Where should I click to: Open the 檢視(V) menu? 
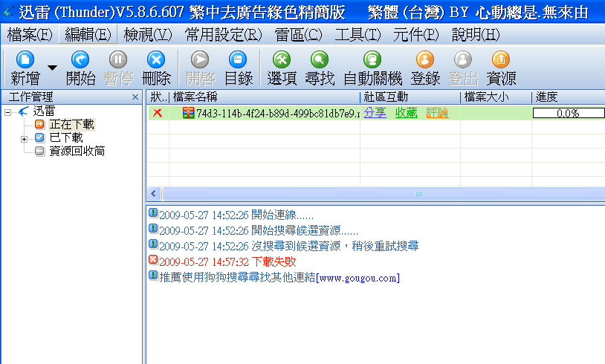point(148,35)
